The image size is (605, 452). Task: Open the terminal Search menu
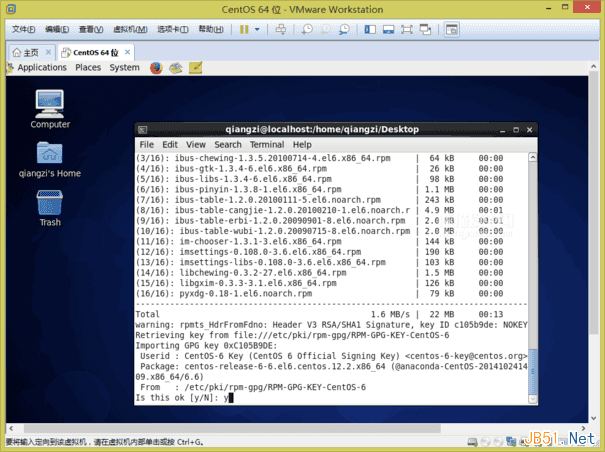click(228, 145)
